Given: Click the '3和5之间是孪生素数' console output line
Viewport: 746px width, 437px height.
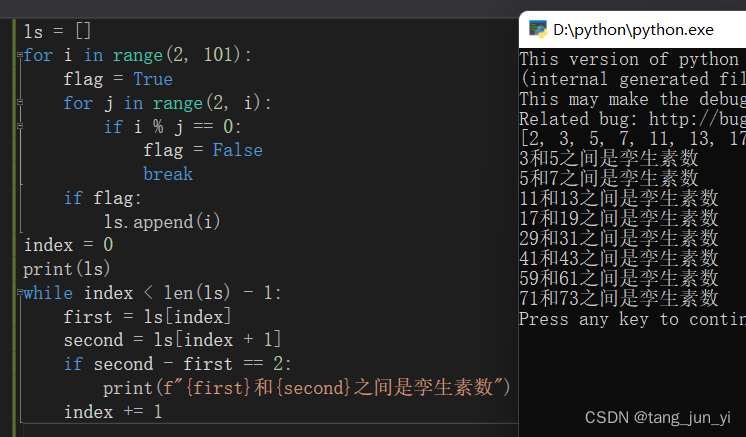Looking at the screenshot, I should click(609, 158).
